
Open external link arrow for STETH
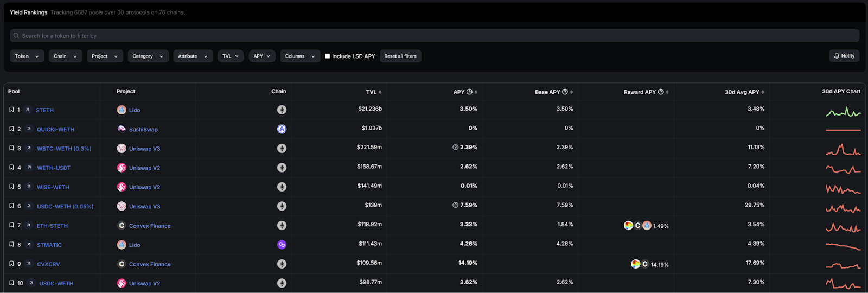(28, 110)
